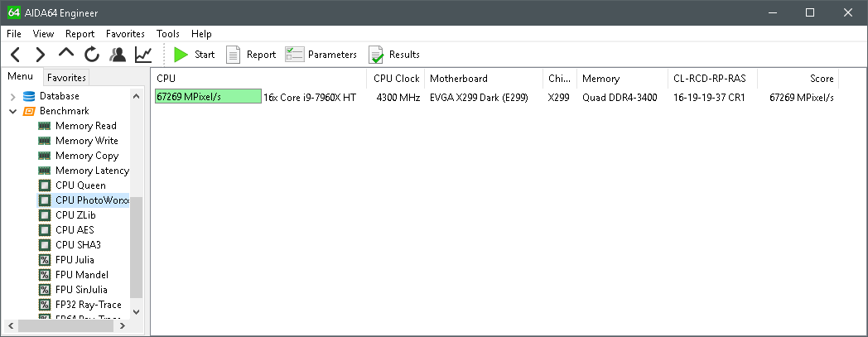The image size is (868, 337).
Task: Click the FP32 Ray-Trace percent icon
Action: pos(44,305)
